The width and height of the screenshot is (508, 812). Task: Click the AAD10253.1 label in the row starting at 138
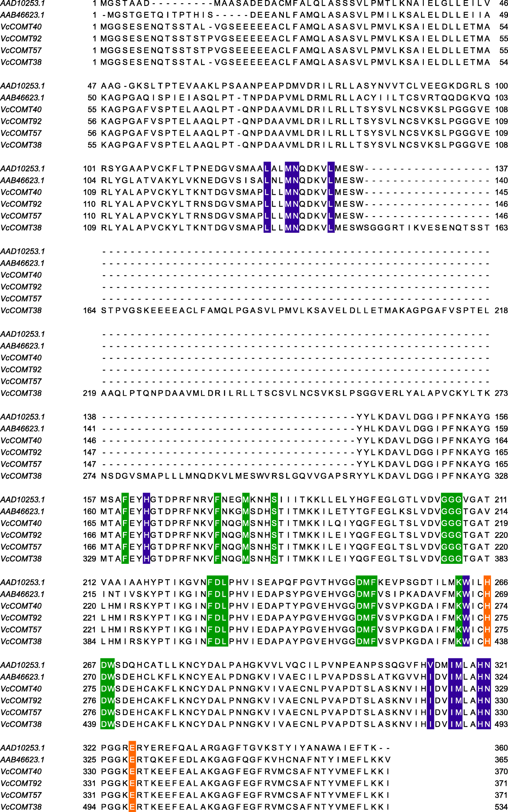pyautogui.click(x=23, y=417)
